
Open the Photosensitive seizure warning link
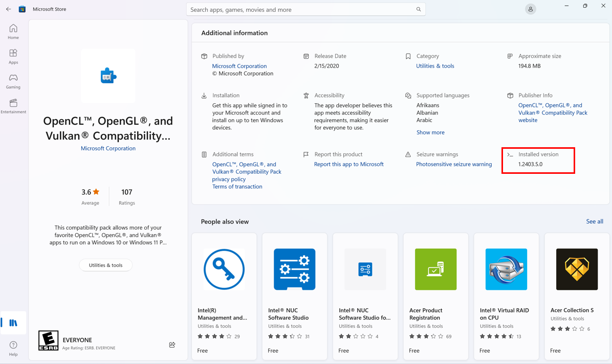[453, 164]
